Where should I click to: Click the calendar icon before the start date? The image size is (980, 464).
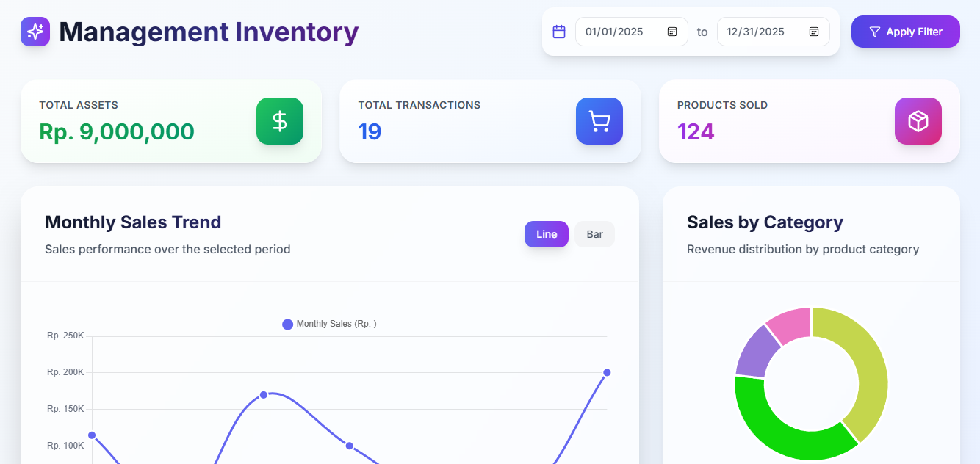559,32
